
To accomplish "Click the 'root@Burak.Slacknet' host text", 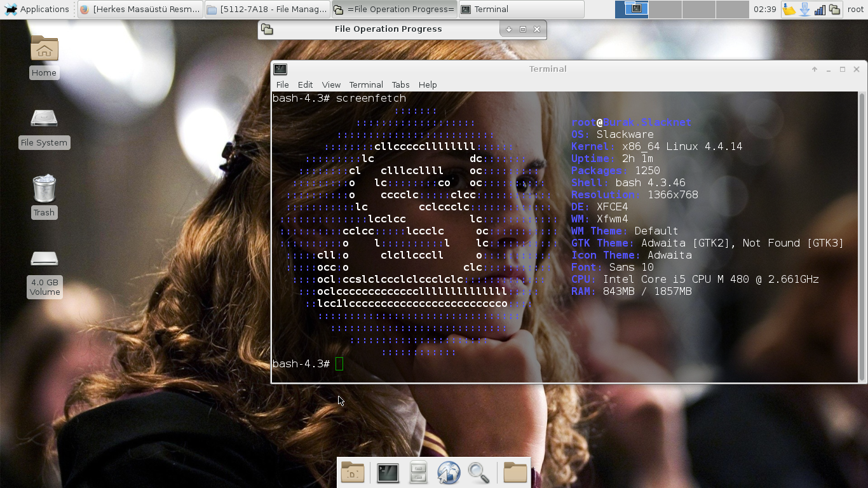I will click(631, 122).
